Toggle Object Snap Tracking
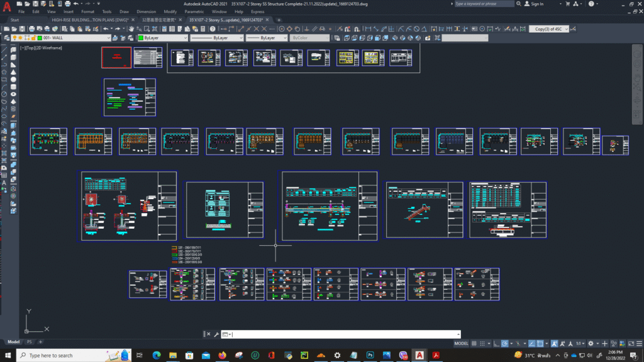The height and width of the screenshot is (362, 644). (532, 344)
